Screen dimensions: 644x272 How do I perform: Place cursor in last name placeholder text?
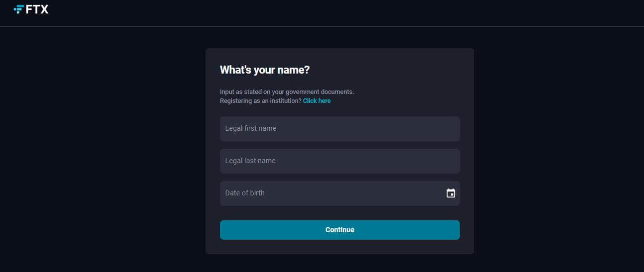[x=250, y=161]
